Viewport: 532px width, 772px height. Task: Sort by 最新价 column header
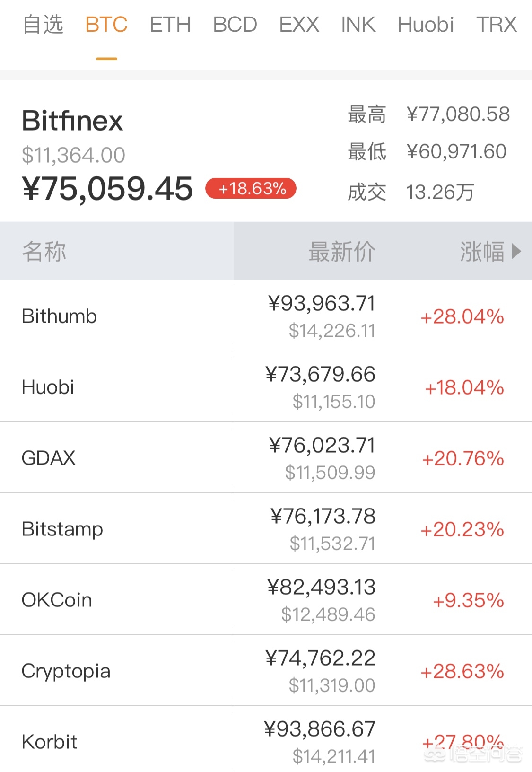pyautogui.click(x=341, y=251)
